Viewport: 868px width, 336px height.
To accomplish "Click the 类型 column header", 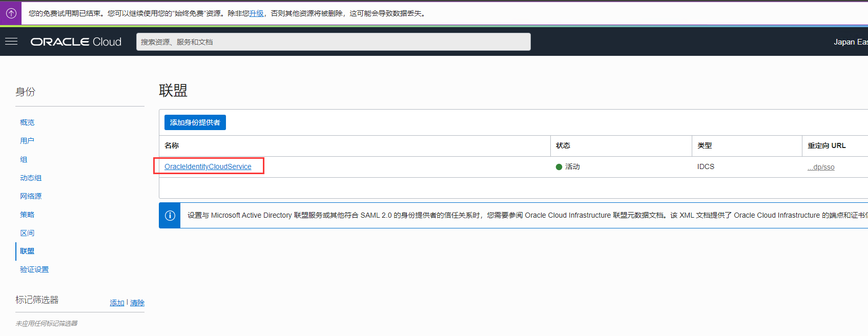I will tap(705, 145).
